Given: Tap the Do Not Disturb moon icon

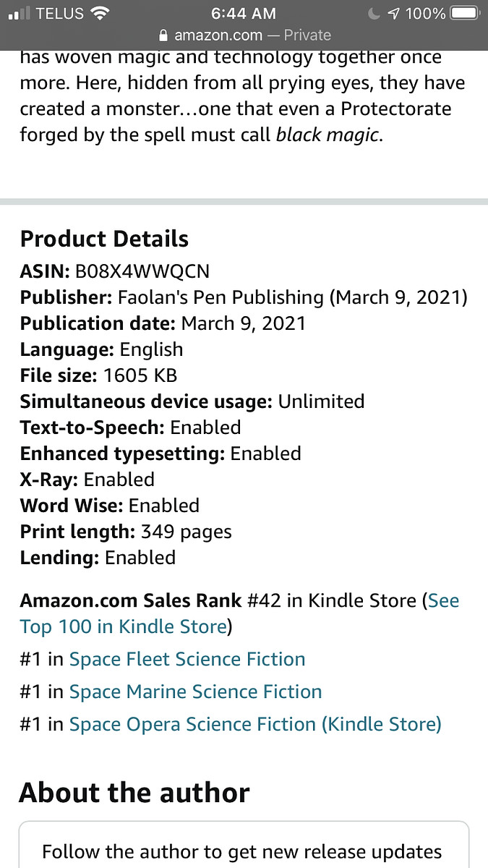Looking at the screenshot, I should (374, 13).
